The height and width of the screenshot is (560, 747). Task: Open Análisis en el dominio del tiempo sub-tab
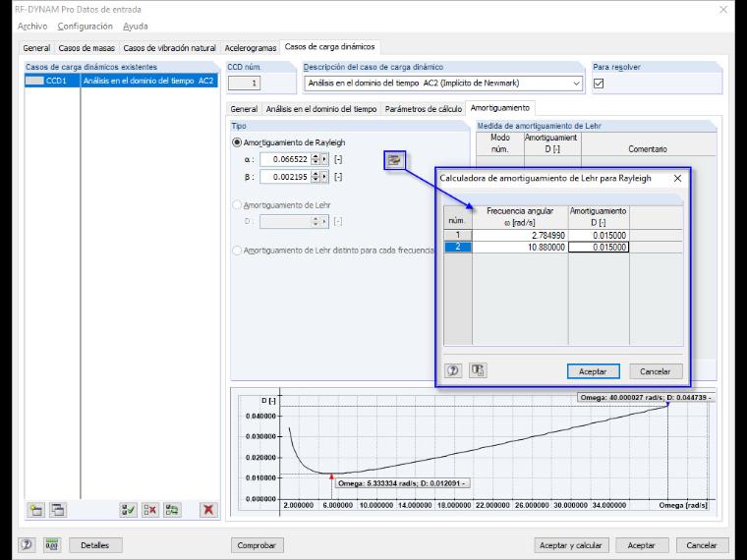(321, 109)
